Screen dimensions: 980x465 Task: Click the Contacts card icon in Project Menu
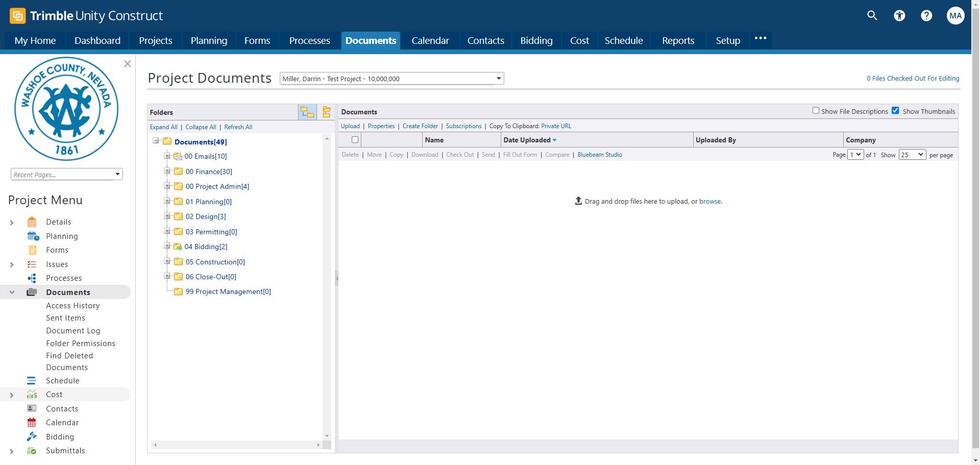[32, 409]
